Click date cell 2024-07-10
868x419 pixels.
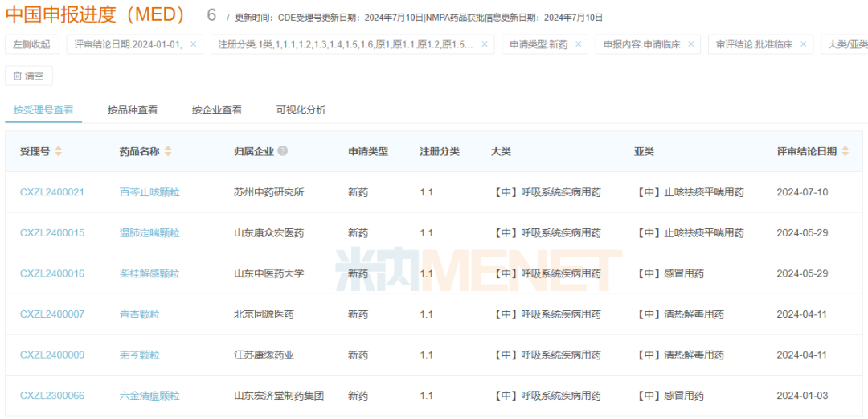(802, 192)
